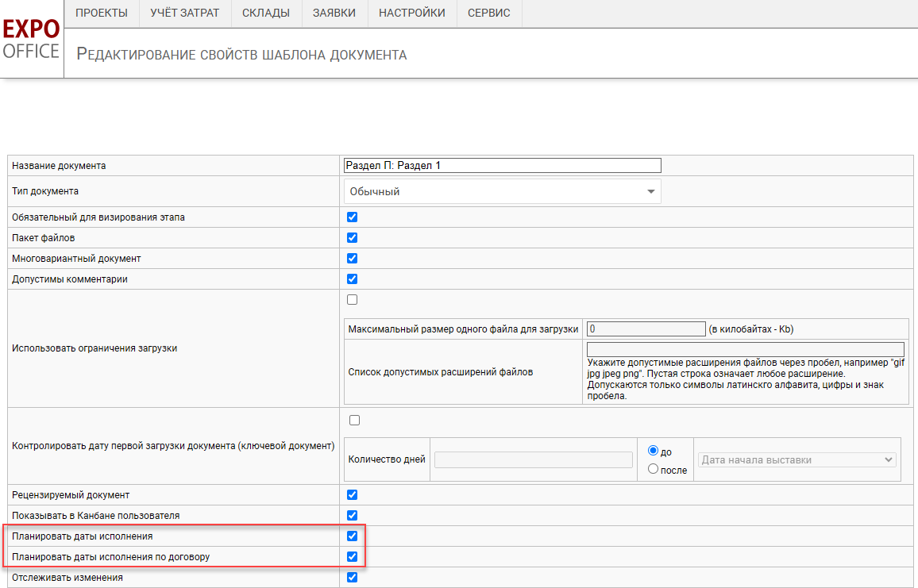Open the Заявки menu
This screenshot has height=588, width=918.
coord(334,13)
